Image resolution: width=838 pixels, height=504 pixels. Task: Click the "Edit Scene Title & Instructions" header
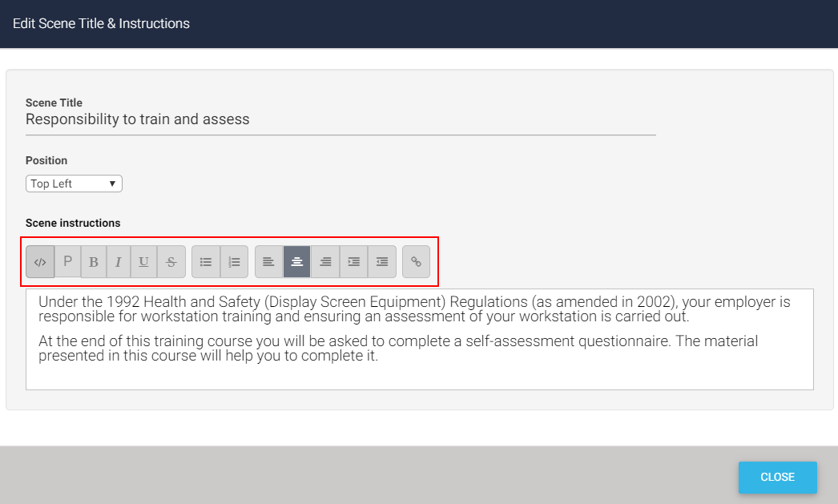pyautogui.click(x=101, y=23)
